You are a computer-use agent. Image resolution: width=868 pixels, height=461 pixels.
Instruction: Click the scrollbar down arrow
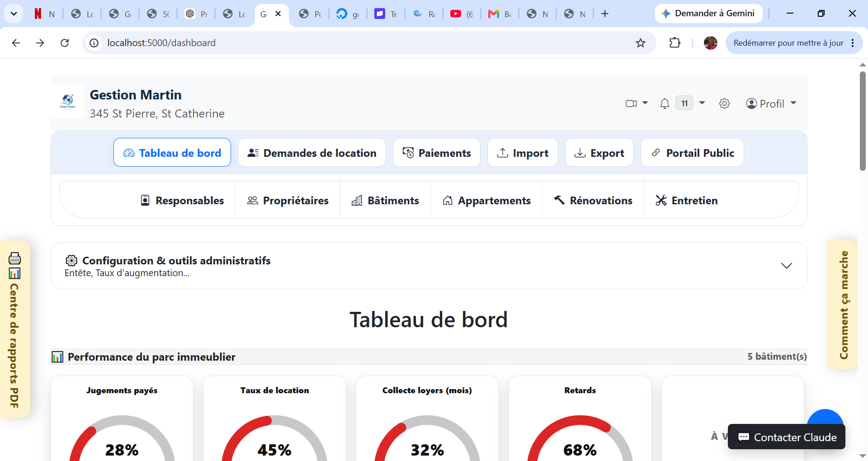coord(863,456)
